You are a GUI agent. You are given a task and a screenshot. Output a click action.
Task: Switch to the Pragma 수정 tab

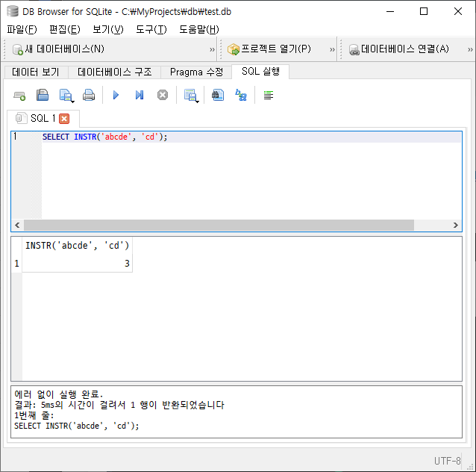[196, 72]
